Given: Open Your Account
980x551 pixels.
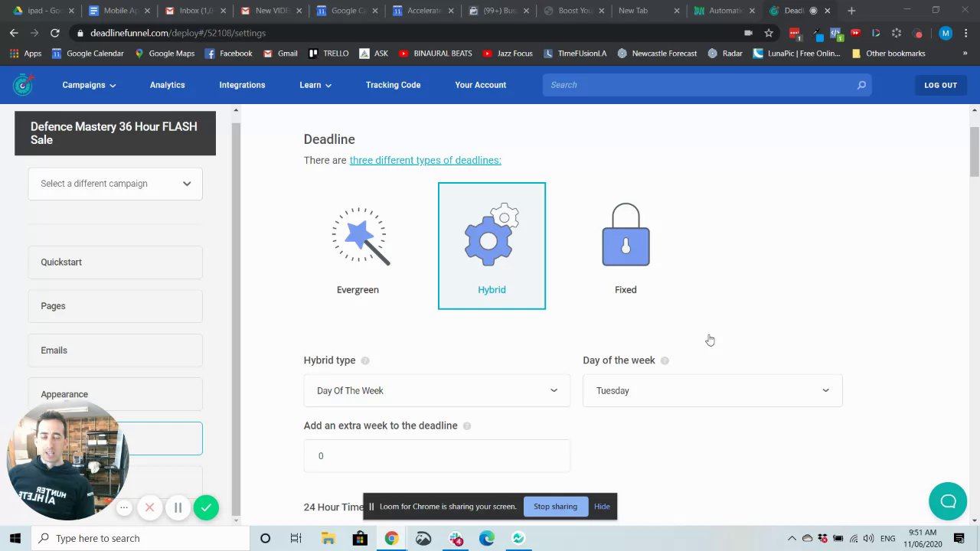Looking at the screenshot, I should [480, 85].
